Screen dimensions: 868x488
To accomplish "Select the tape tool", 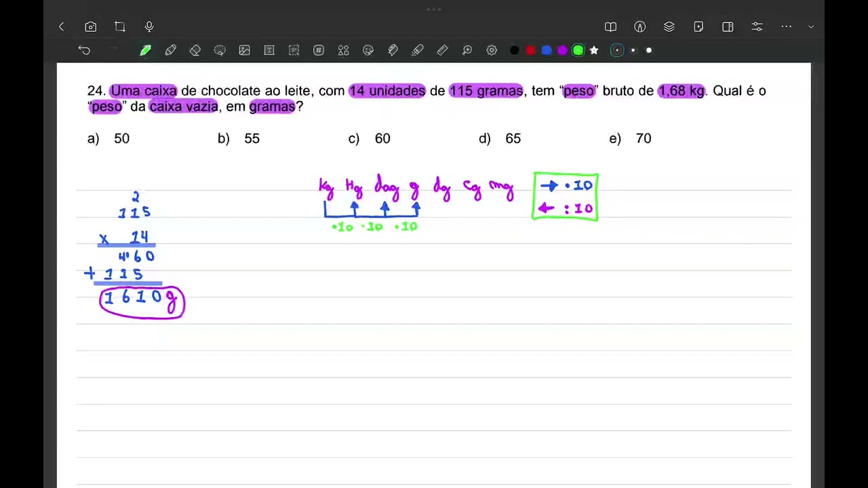I will click(x=393, y=50).
